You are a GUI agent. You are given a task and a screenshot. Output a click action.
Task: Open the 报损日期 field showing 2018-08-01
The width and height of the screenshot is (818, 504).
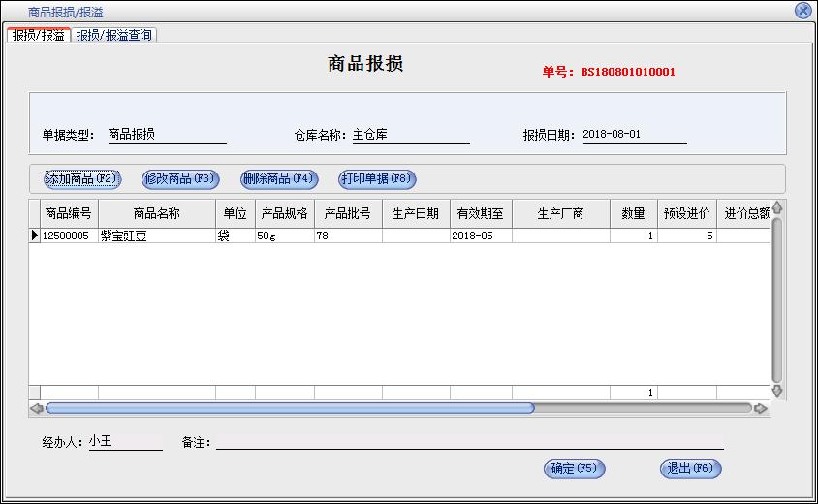[x=634, y=135]
